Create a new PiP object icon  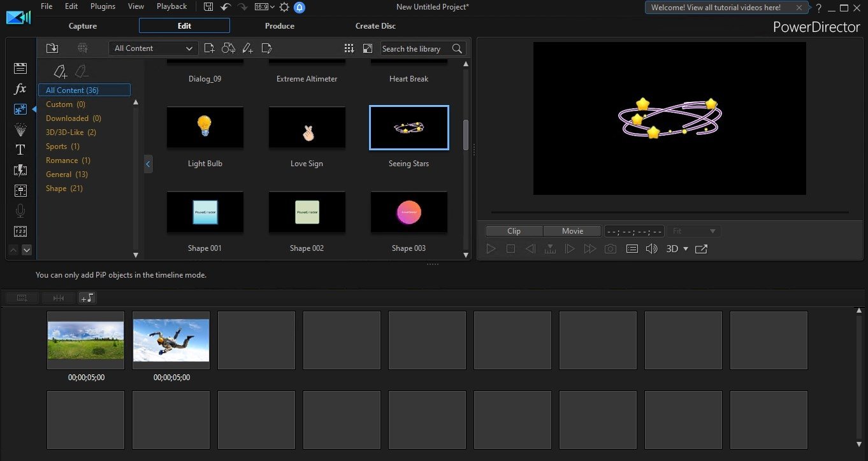[209, 48]
